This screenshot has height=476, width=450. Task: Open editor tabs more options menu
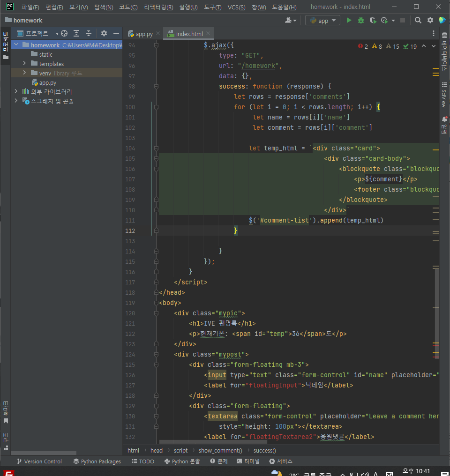(434, 33)
